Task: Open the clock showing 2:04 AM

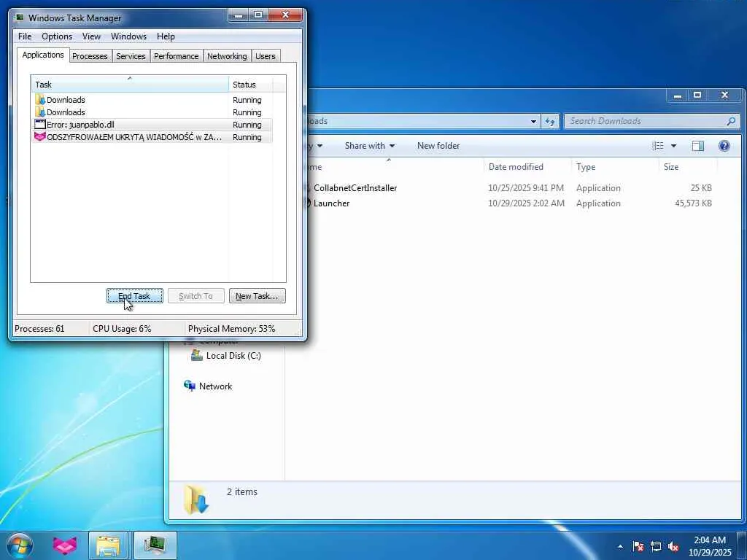Action: pyautogui.click(x=709, y=545)
